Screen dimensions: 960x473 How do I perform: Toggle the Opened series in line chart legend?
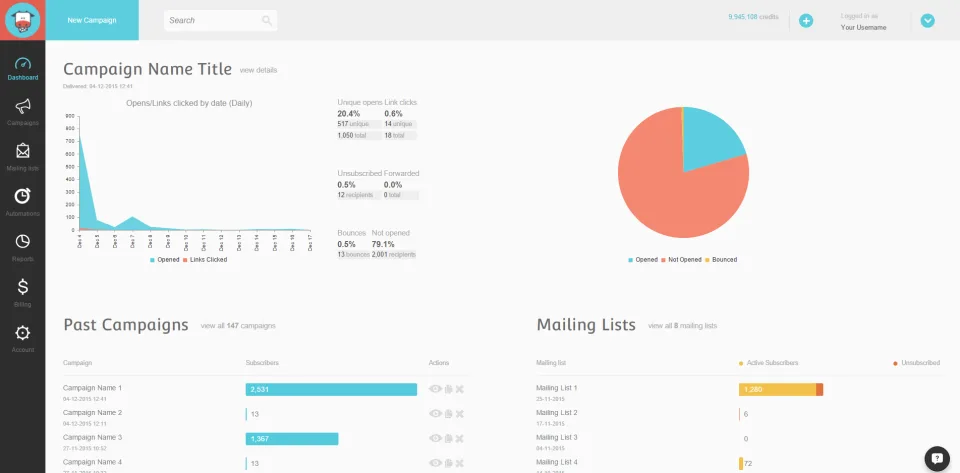pyautogui.click(x=165, y=259)
